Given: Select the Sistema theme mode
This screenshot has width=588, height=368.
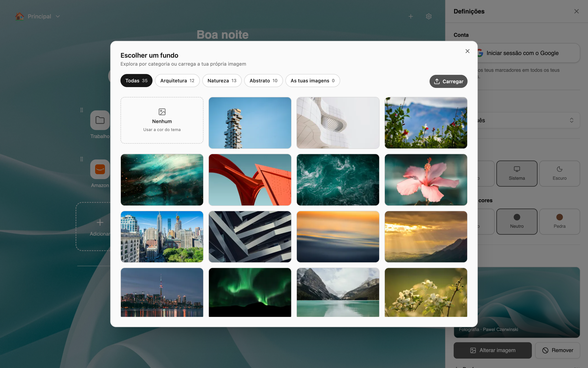Looking at the screenshot, I should (x=517, y=174).
